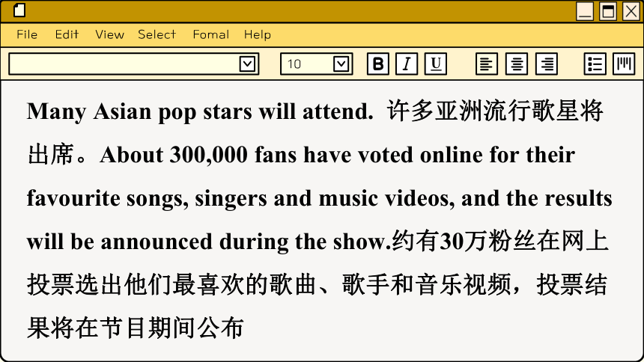Click the columns icon in toolbar
This screenshot has width=644, height=362.
coord(624,64)
